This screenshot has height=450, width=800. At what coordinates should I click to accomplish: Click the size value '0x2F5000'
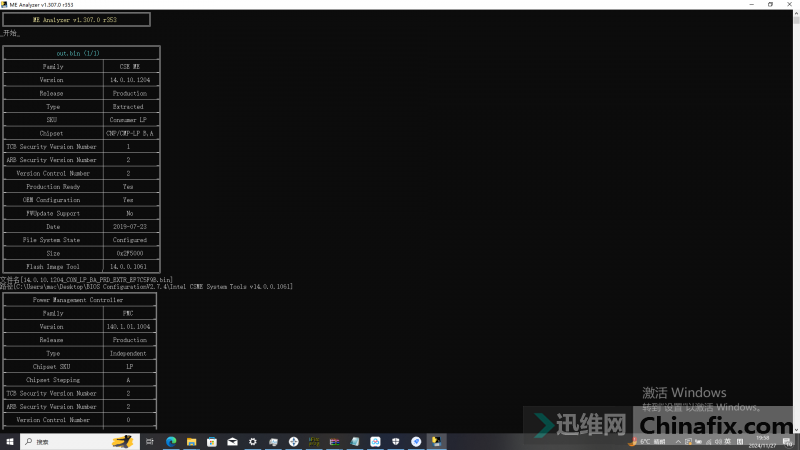pos(130,253)
